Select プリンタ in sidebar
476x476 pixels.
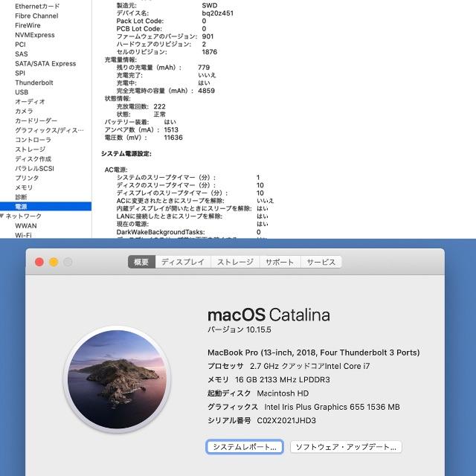click(27, 178)
